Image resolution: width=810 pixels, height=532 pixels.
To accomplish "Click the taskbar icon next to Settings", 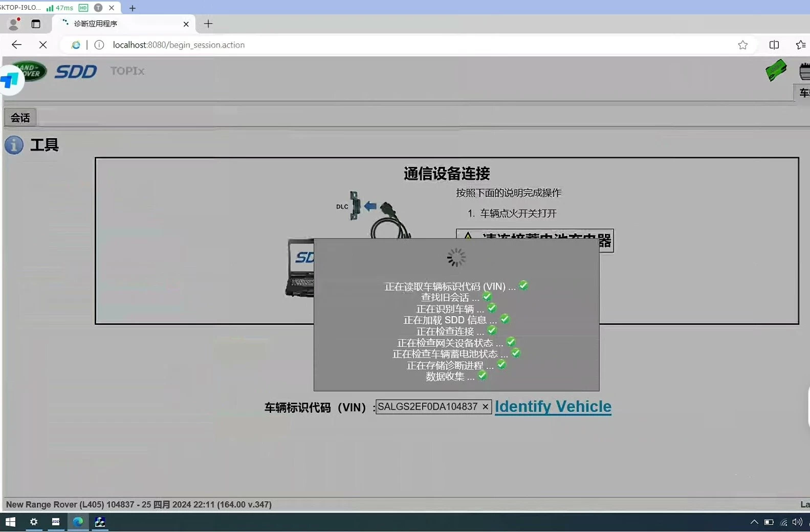I will (x=56, y=522).
